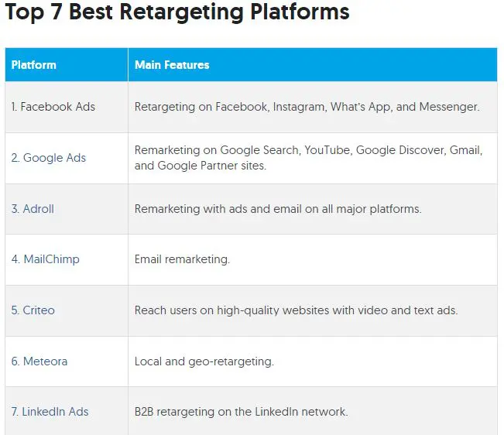Click the Google Search, YouTube remarketing description
Viewport: 504px width, 435px height.
(309, 158)
